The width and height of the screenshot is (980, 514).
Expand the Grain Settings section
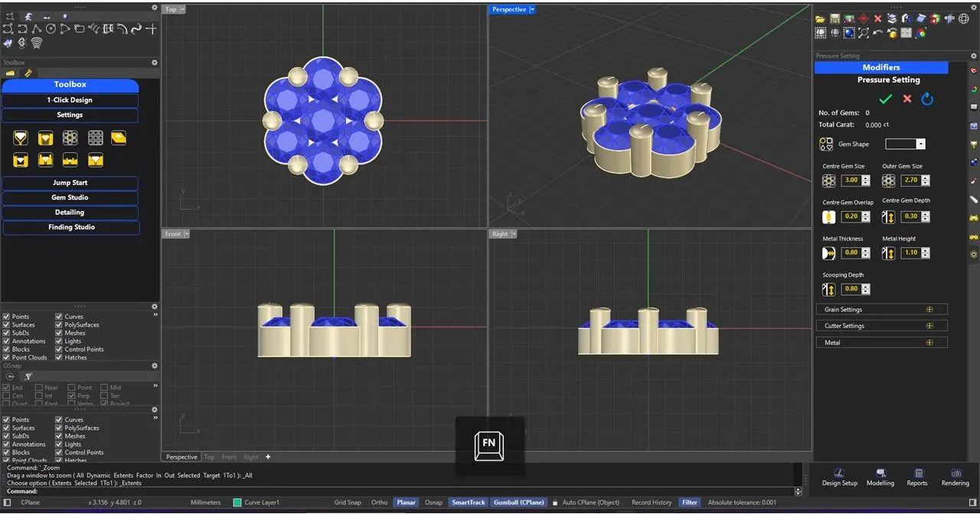click(929, 310)
